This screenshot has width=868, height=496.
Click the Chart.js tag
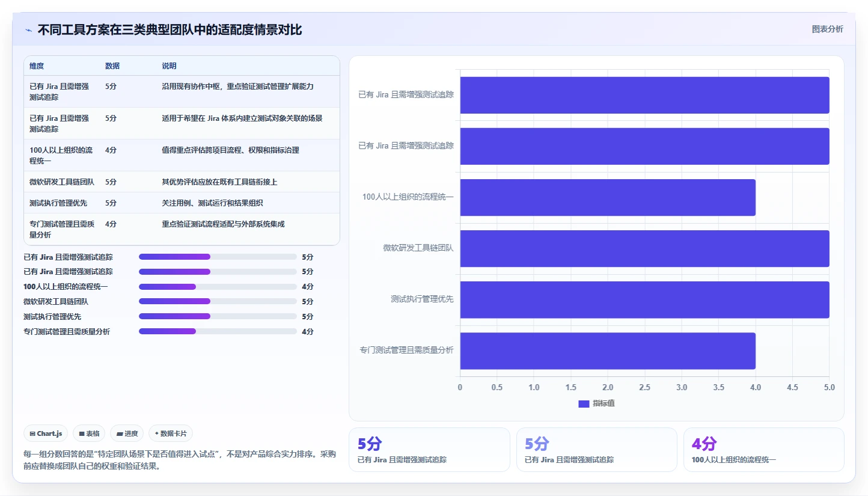point(46,433)
